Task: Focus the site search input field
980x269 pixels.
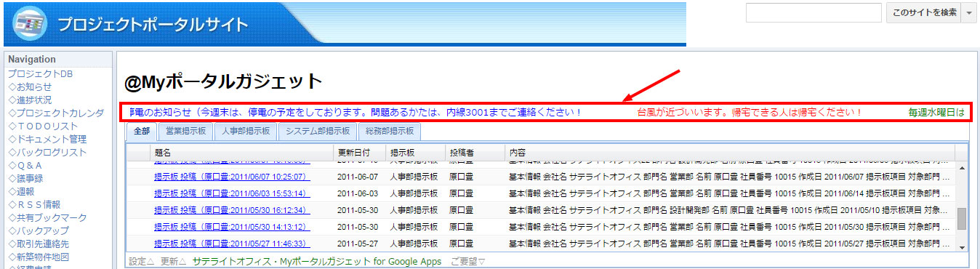Action: tap(814, 12)
